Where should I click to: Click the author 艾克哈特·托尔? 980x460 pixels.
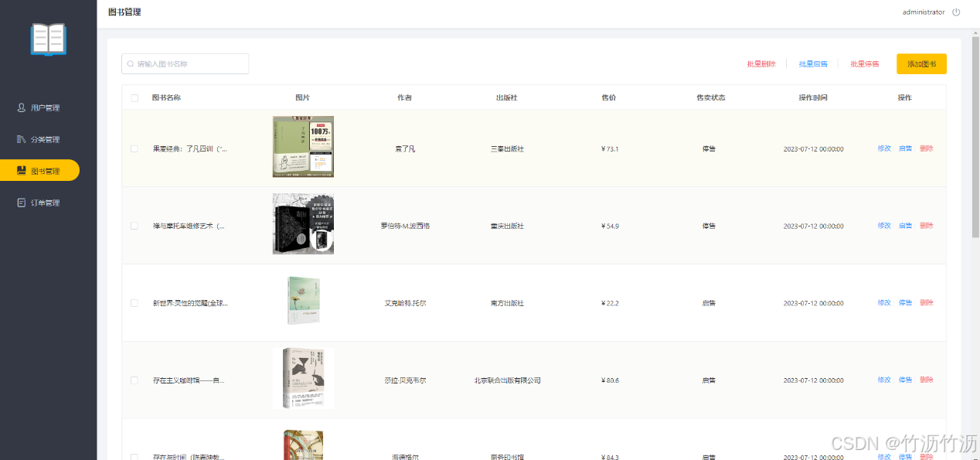click(x=405, y=303)
